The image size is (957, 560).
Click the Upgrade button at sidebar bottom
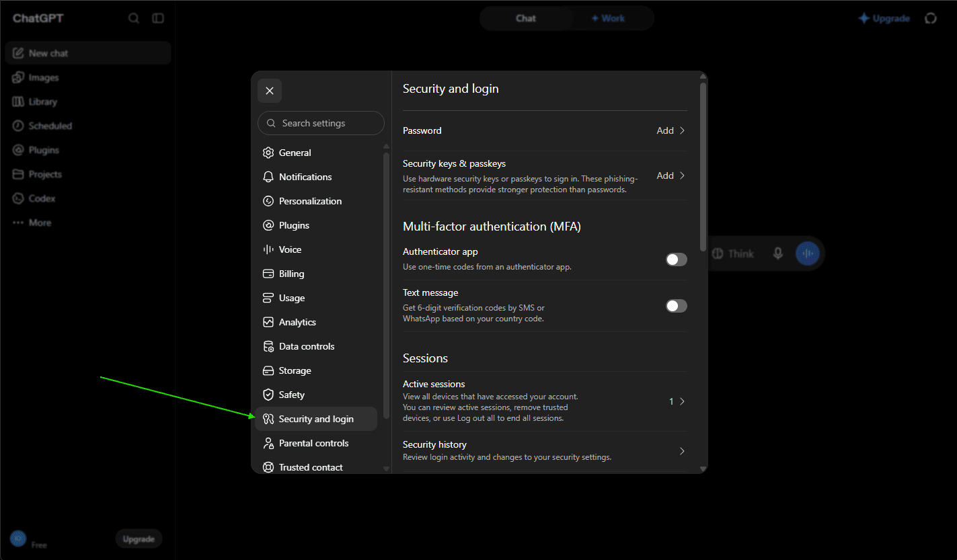139,538
